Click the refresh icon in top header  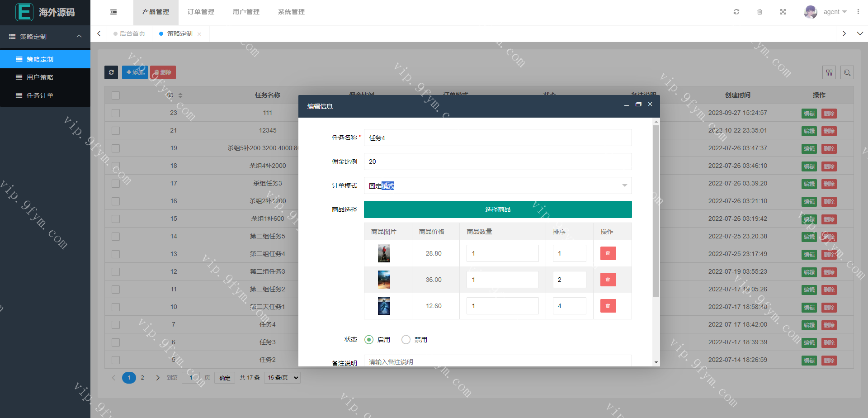pyautogui.click(x=736, y=12)
